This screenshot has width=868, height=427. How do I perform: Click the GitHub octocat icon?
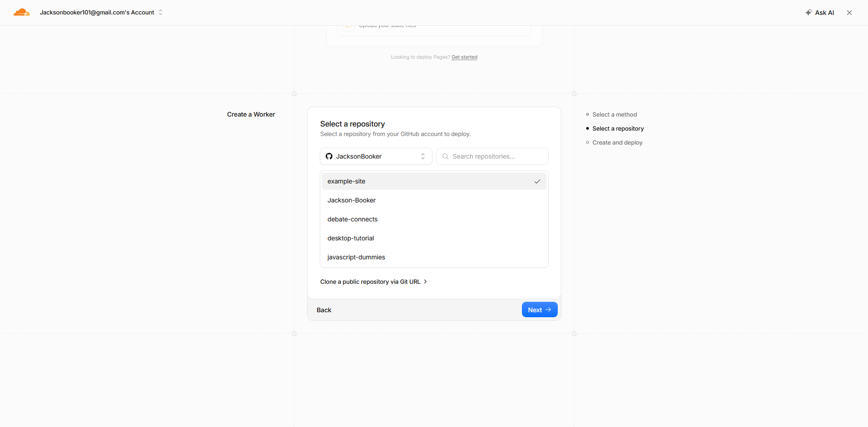click(329, 156)
